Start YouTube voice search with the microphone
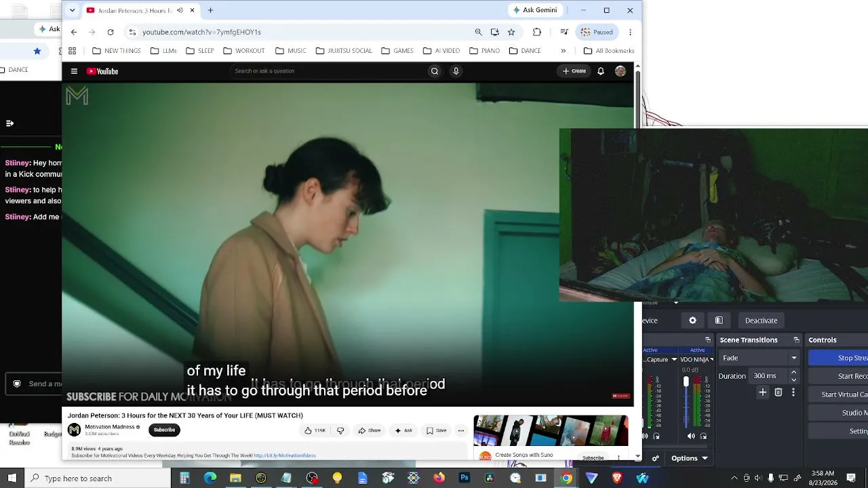 coord(456,71)
